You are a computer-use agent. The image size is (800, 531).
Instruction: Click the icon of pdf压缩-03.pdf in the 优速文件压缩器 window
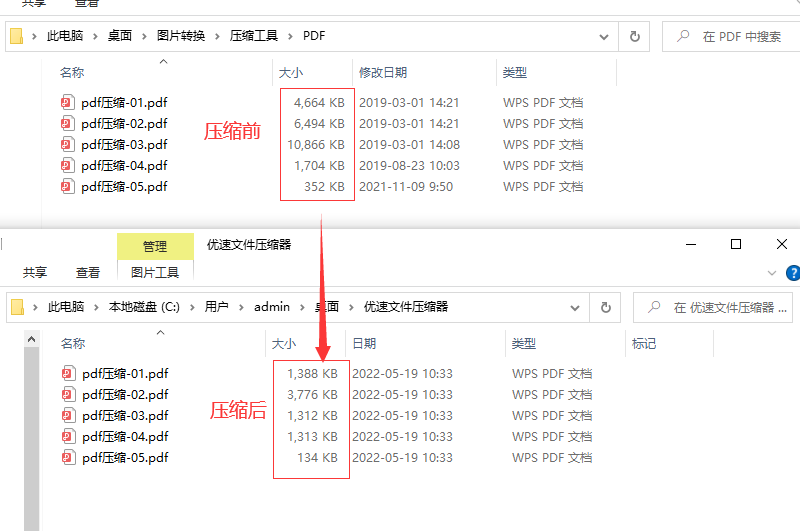tap(69, 415)
